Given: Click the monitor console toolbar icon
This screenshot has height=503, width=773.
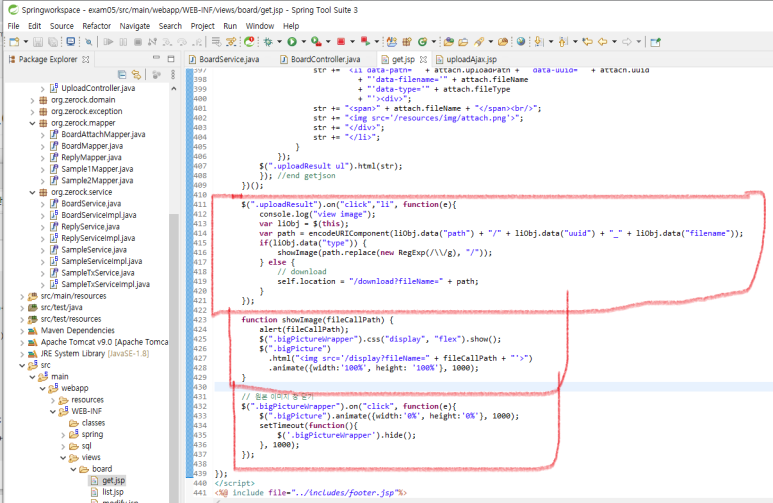Looking at the screenshot, I should click(x=70, y=42).
